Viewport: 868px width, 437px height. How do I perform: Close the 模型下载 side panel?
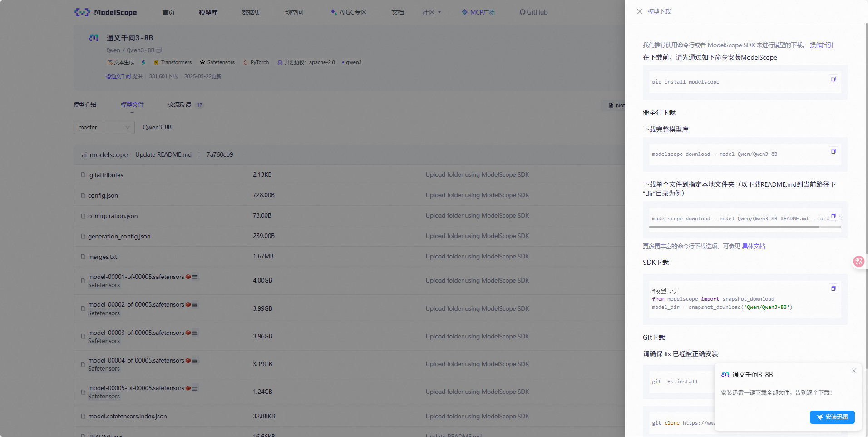pyautogui.click(x=640, y=11)
